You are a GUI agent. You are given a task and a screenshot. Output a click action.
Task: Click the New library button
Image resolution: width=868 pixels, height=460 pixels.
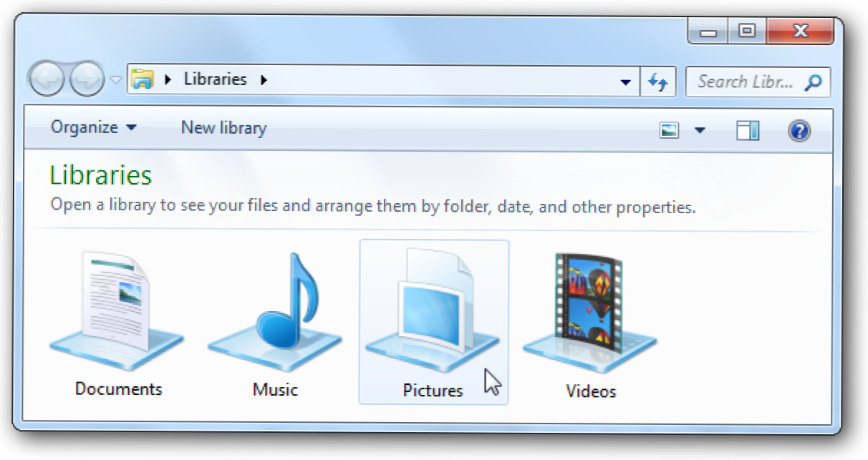pyautogui.click(x=223, y=128)
